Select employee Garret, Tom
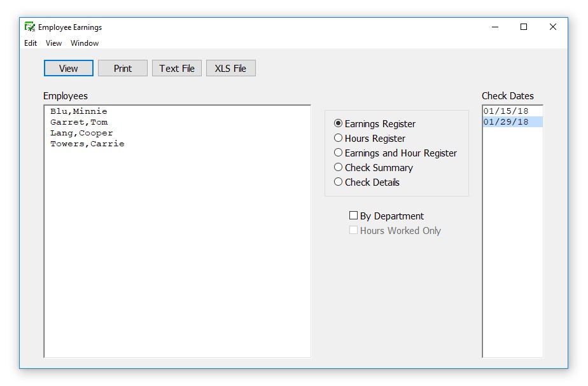The image size is (588, 386). (79, 122)
